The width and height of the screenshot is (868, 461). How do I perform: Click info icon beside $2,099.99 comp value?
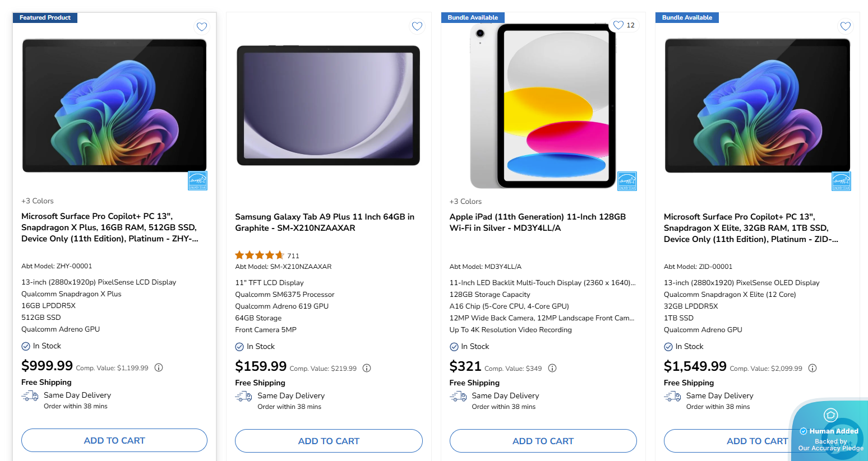pyautogui.click(x=812, y=369)
